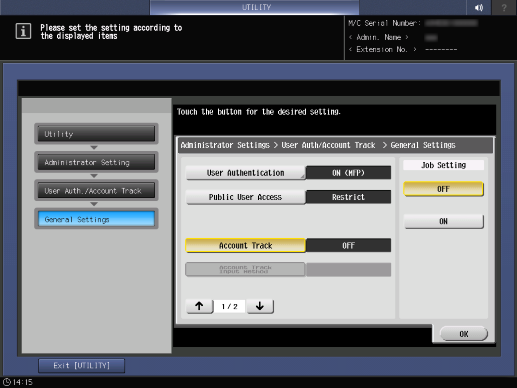Confirm with the OK button
Screen dimensions: 517x388
tap(464, 334)
